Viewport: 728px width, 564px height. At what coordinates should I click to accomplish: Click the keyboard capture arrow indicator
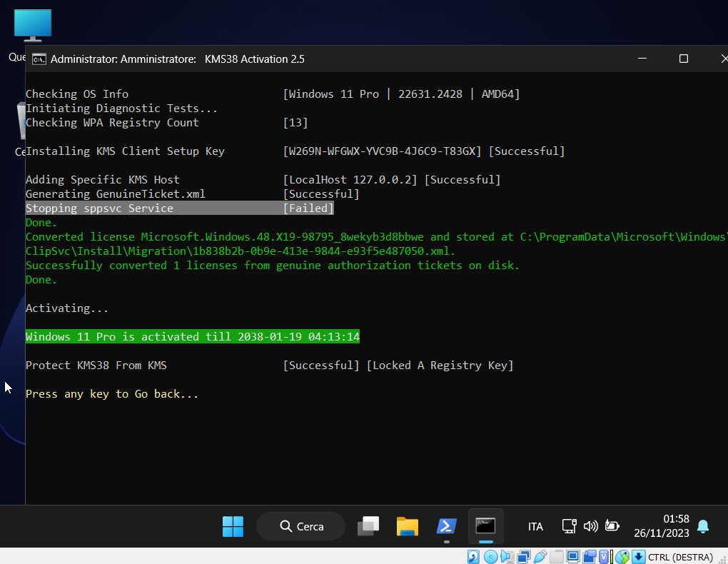click(x=639, y=557)
